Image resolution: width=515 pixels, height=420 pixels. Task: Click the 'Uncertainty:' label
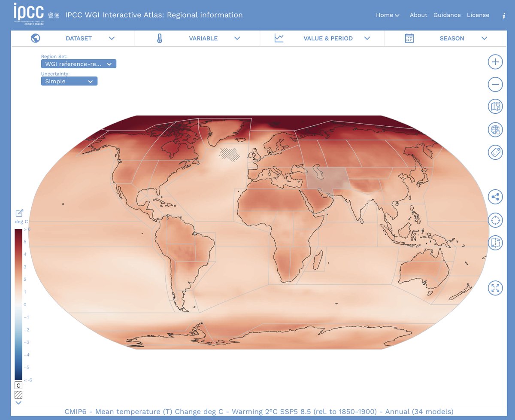tap(55, 73)
